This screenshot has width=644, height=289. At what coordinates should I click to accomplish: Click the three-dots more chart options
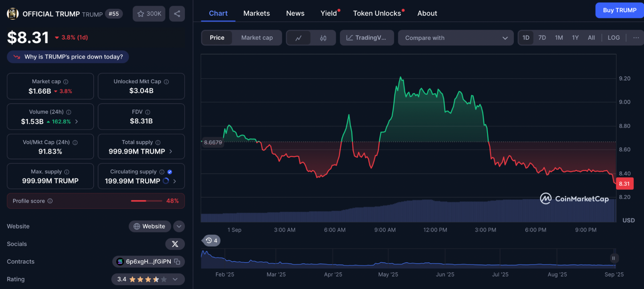coord(636,38)
